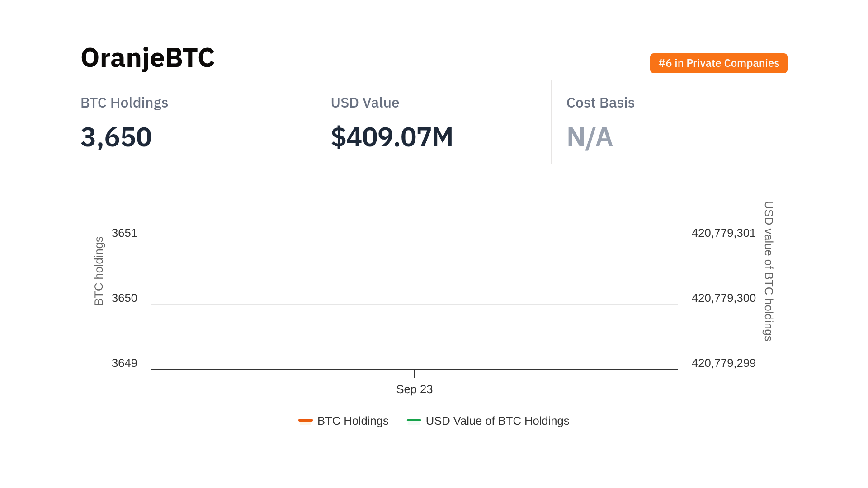The width and height of the screenshot is (868, 488).
Task: Click the green USD Value legend line marker
Action: 414,420
